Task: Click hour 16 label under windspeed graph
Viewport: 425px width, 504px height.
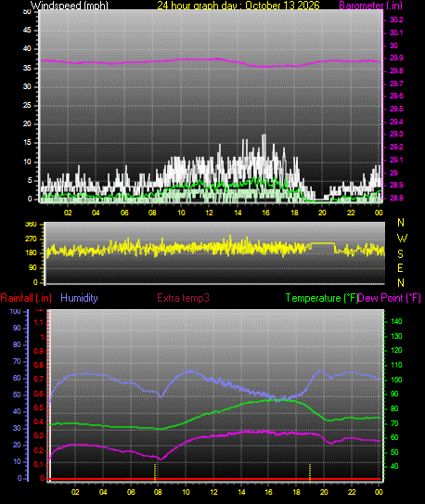Action: [x=266, y=213]
